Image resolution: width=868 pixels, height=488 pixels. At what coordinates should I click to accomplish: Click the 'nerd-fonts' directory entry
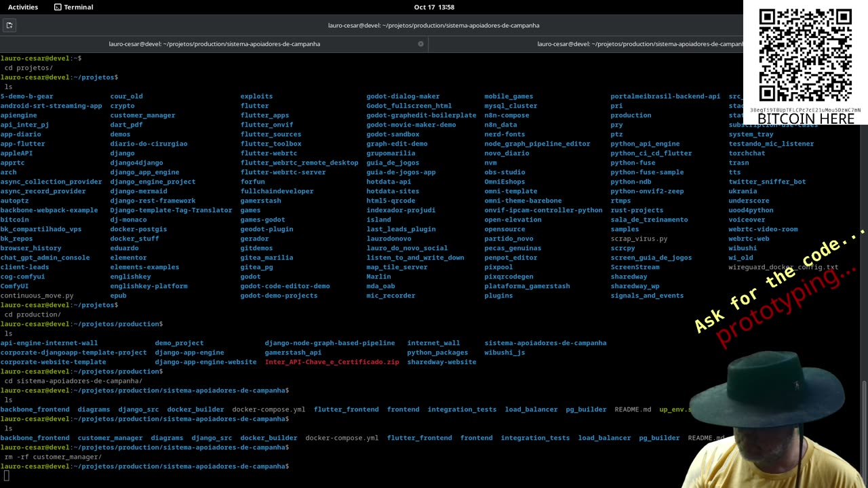click(505, 134)
